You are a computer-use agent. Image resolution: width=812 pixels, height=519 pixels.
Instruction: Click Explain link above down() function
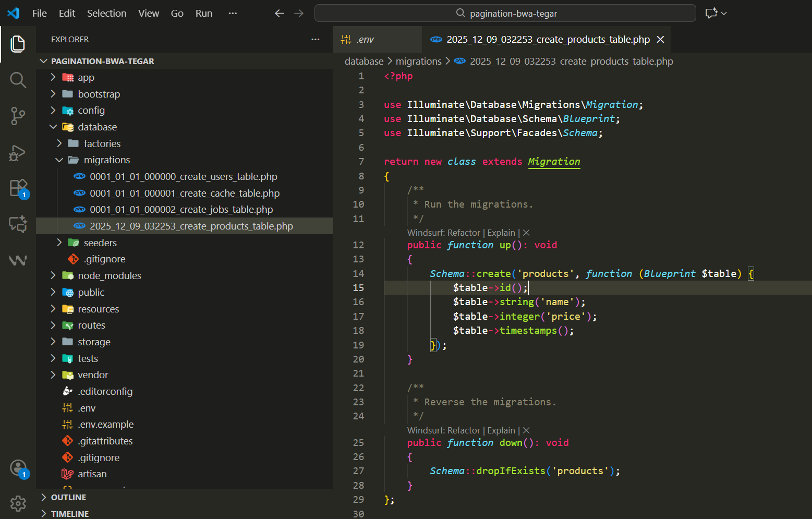(x=501, y=431)
